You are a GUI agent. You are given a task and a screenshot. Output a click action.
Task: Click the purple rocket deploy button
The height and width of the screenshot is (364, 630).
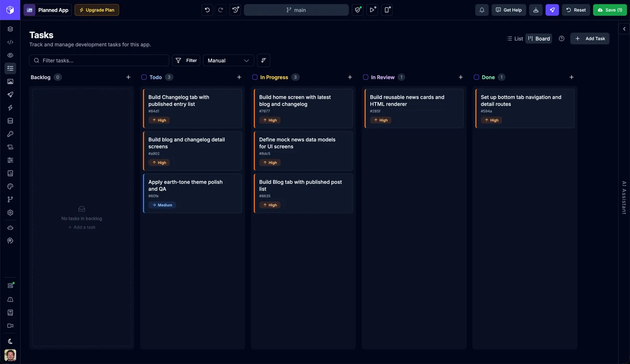coord(552,10)
